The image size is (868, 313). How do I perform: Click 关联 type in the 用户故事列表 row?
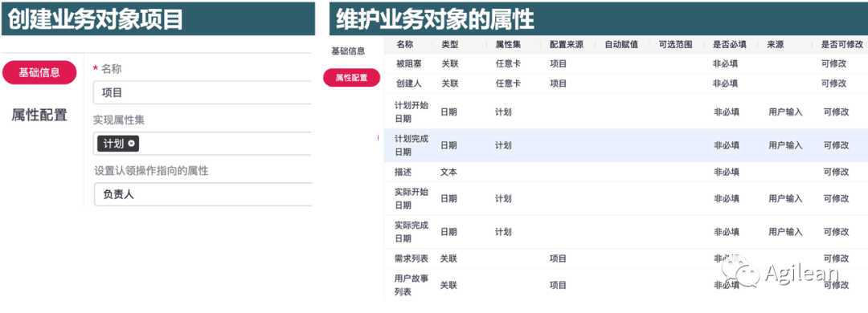pos(449,285)
